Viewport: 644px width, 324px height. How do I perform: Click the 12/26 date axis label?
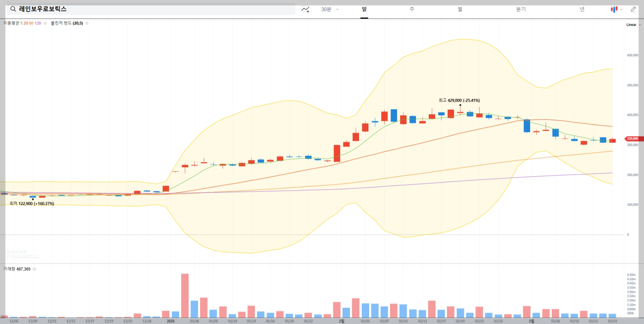tap(147, 321)
